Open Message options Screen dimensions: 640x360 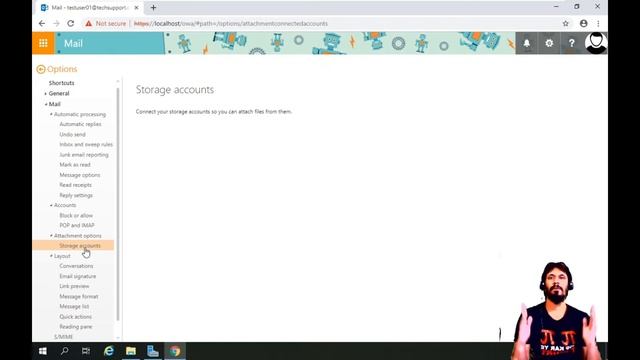80,175
